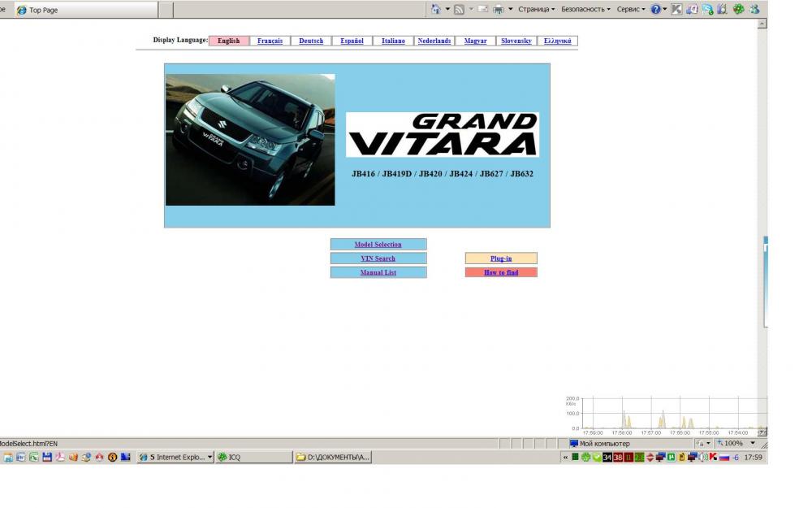Select Français display language
This screenshot has height=508, width=812.
point(270,41)
